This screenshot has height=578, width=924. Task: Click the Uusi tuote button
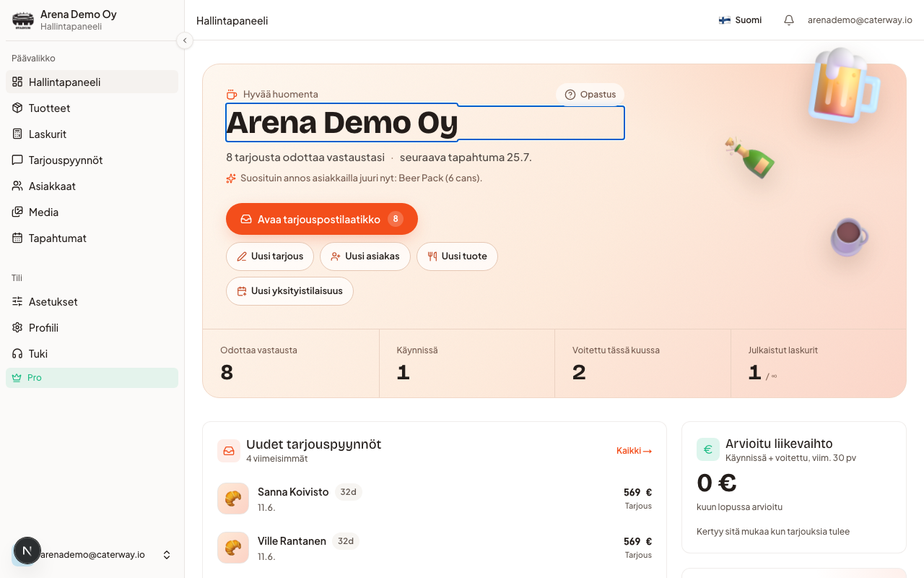(457, 256)
